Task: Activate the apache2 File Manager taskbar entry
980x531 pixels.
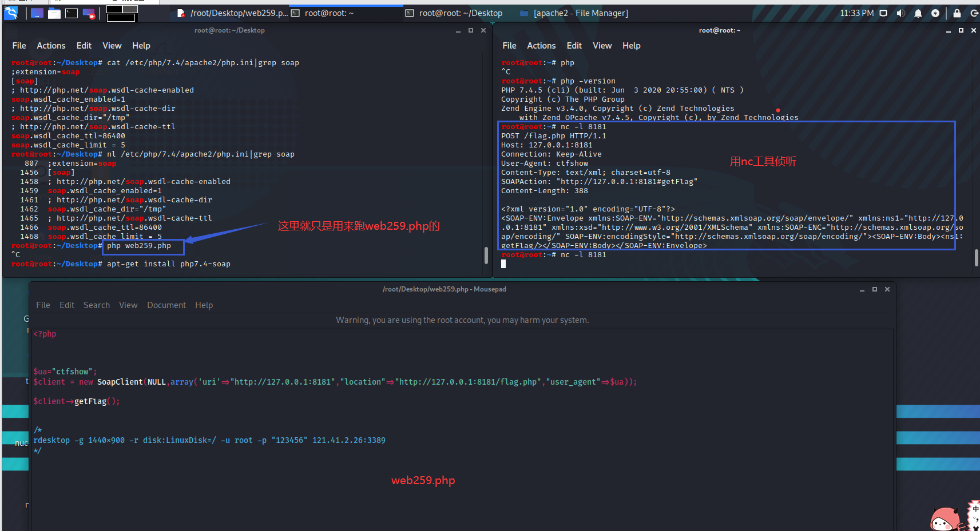Action: coord(574,13)
